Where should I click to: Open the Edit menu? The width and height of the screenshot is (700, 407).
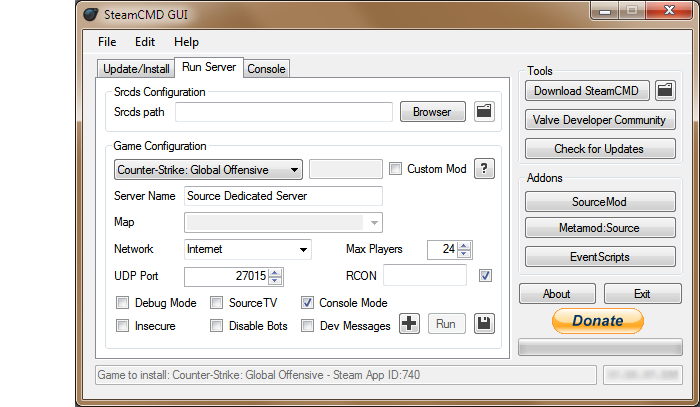(145, 42)
